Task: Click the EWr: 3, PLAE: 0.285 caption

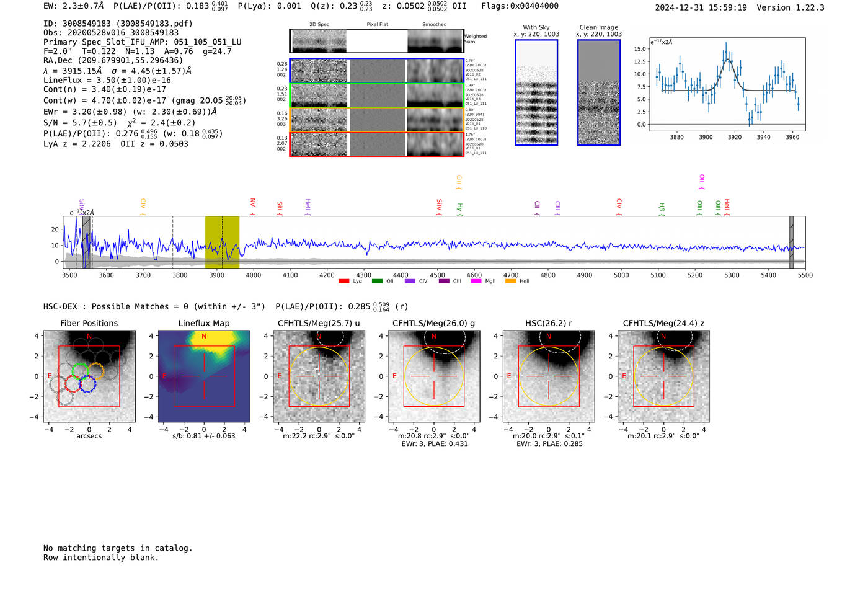Action: click(549, 443)
